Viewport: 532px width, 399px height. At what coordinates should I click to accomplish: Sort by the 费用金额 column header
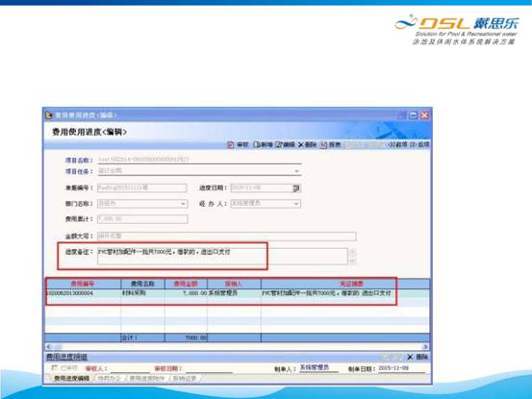coord(186,284)
